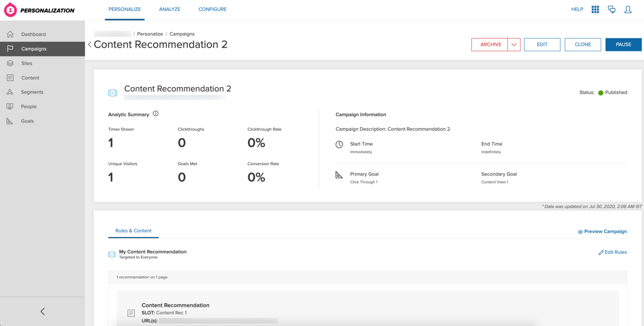Select the Rules & Content tab
The height and width of the screenshot is (326, 644).
click(x=133, y=231)
